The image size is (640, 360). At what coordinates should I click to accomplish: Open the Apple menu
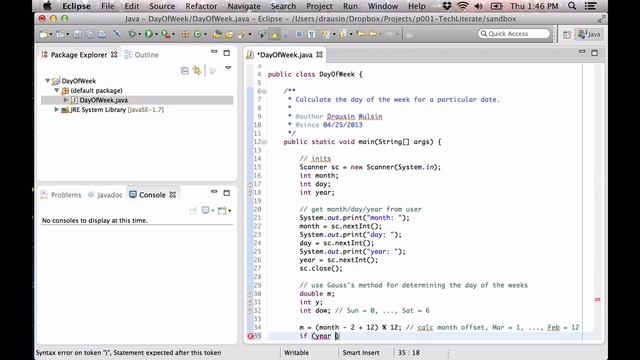tap(47, 6)
